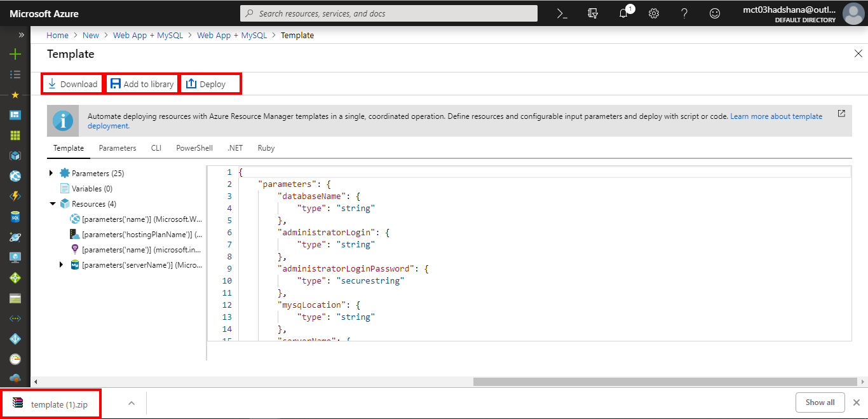Open Virtual machines monitor icon in sidebar

[15, 258]
